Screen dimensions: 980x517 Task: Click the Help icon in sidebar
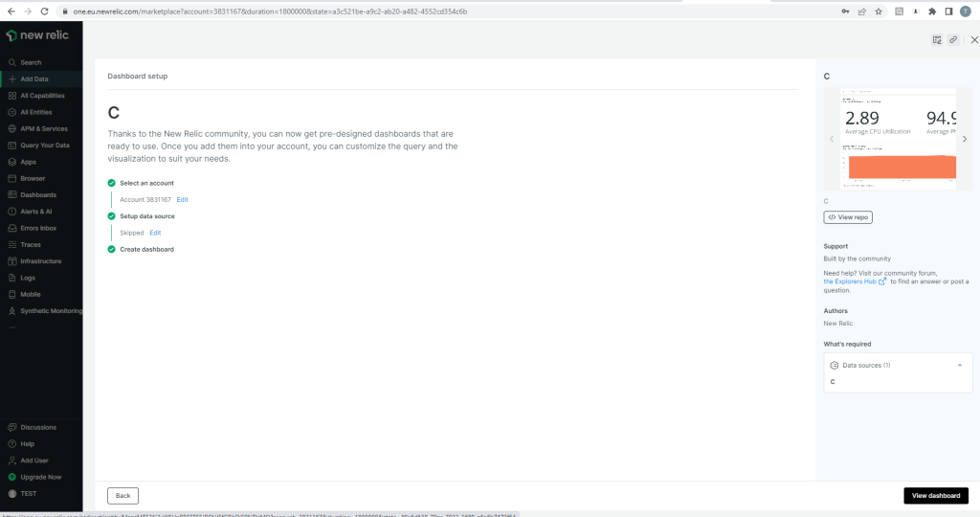[x=11, y=444]
